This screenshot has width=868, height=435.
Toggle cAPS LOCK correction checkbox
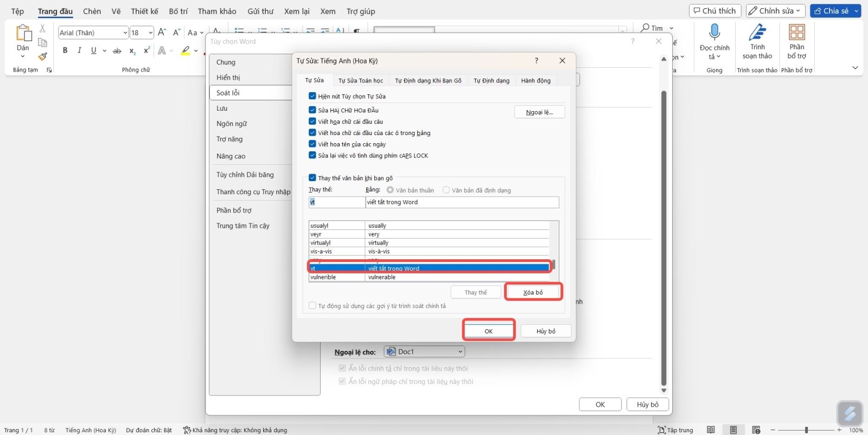pos(312,156)
